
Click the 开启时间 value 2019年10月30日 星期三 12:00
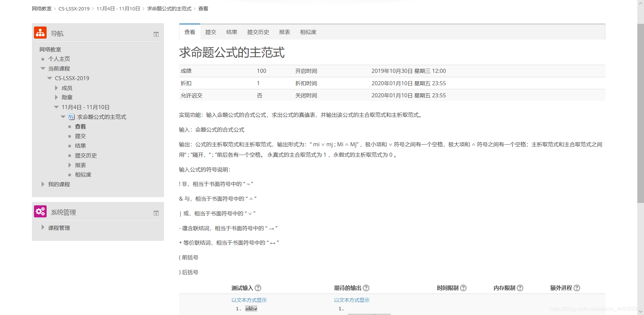pyautogui.click(x=409, y=71)
